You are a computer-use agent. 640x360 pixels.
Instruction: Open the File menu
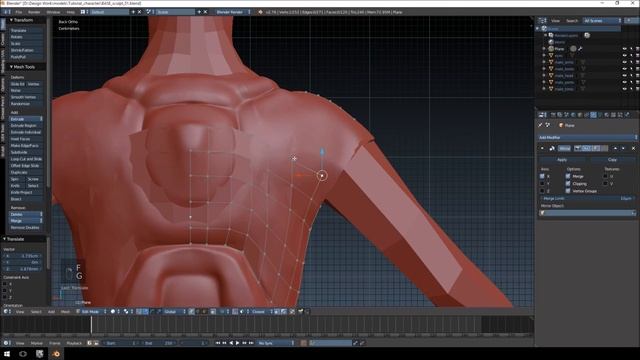tap(18, 12)
